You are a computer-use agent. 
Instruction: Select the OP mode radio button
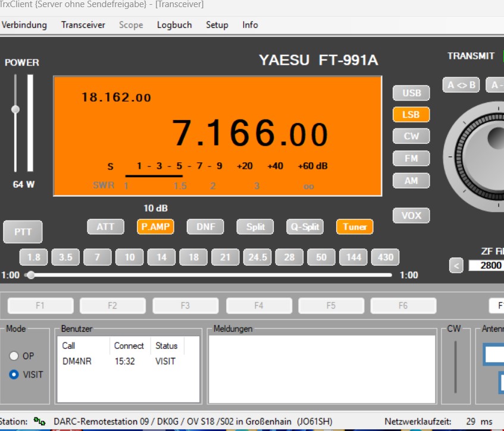pos(14,356)
